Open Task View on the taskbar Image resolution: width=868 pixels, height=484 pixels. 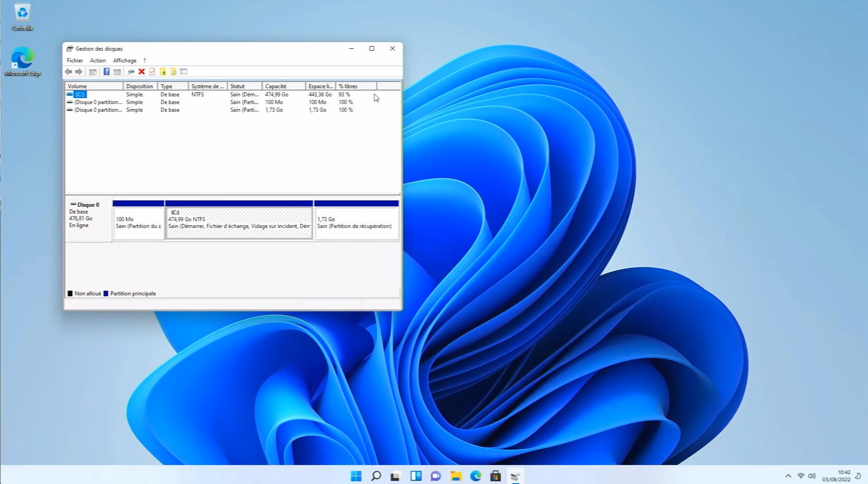[395, 476]
